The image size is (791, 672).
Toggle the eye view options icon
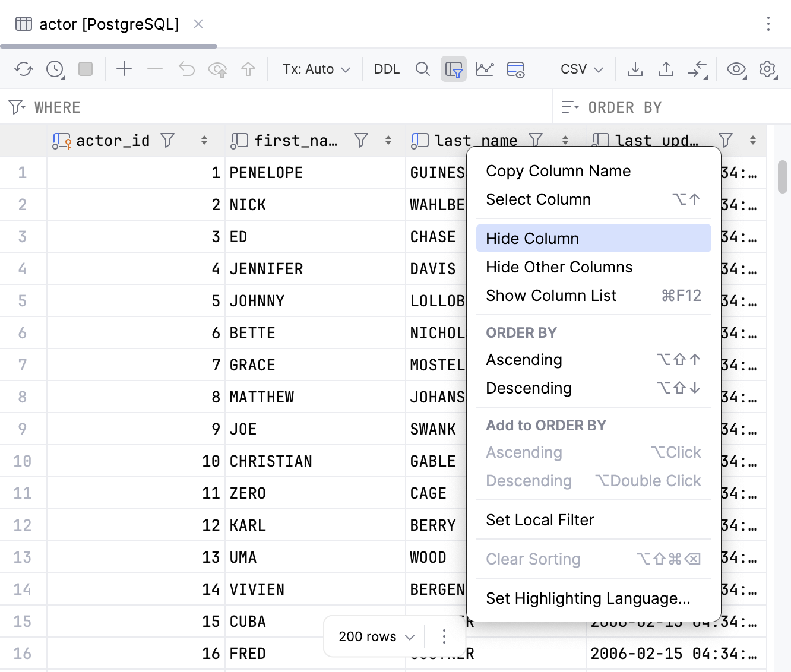coord(736,69)
